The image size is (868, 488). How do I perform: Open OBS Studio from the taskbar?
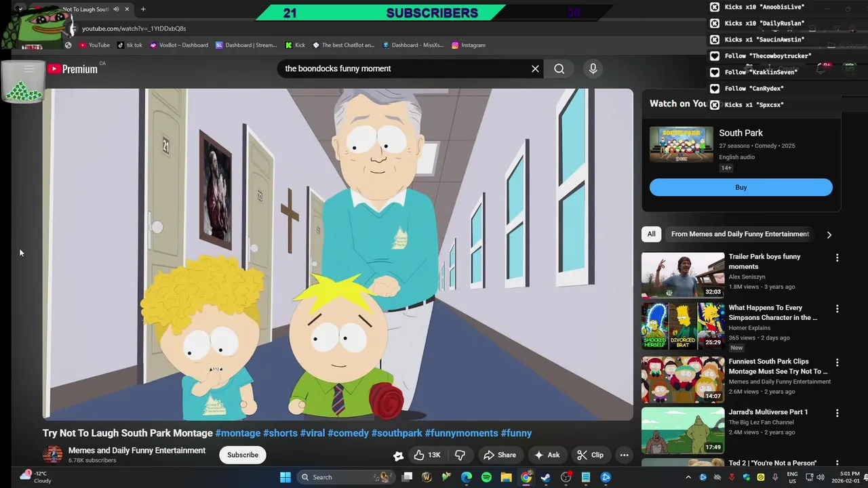click(x=566, y=477)
